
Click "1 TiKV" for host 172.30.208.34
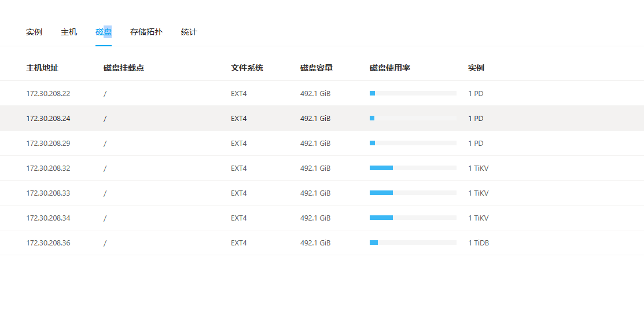click(x=479, y=218)
